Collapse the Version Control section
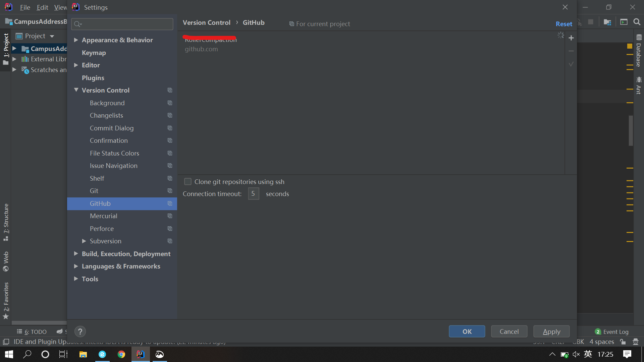Screen dimensions: 644x362 [76, 90]
